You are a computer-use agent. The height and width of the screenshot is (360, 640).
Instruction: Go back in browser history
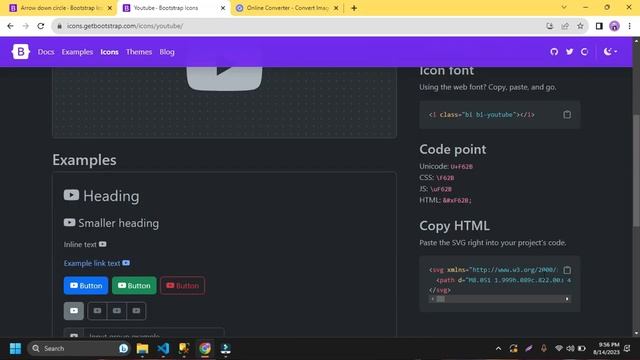click(x=10, y=26)
